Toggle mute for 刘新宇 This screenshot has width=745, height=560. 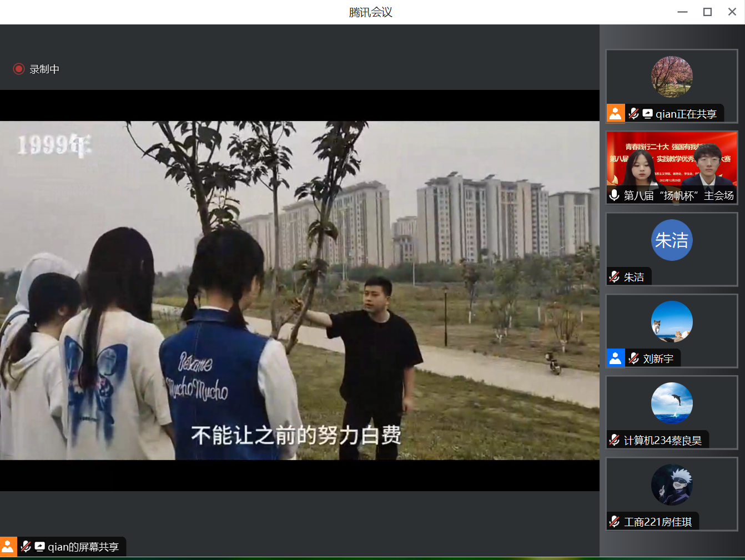[x=633, y=358]
